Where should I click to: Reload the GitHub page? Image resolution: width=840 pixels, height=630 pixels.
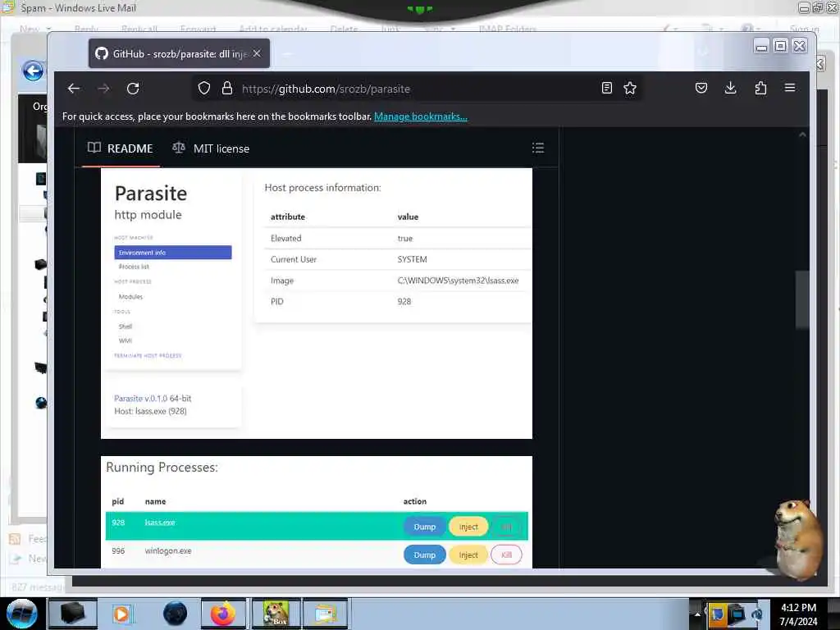(x=133, y=89)
